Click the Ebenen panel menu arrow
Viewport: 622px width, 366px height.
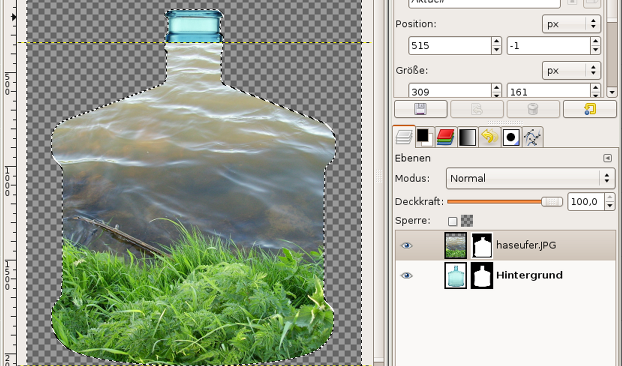[x=607, y=158]
